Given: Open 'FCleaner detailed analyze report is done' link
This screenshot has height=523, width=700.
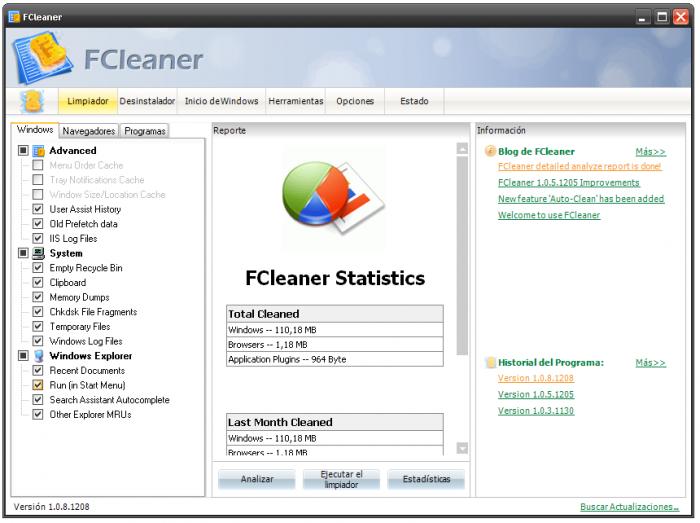Looking at the screenshot, I should point(579,166).
